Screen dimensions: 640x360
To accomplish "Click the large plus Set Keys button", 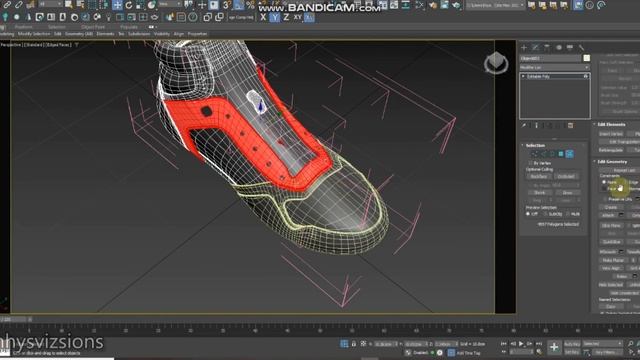I will click(554, 347).
